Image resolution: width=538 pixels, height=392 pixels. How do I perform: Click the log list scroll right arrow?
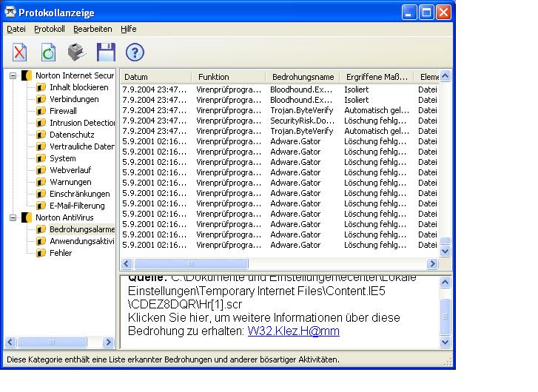click(432, 264)
